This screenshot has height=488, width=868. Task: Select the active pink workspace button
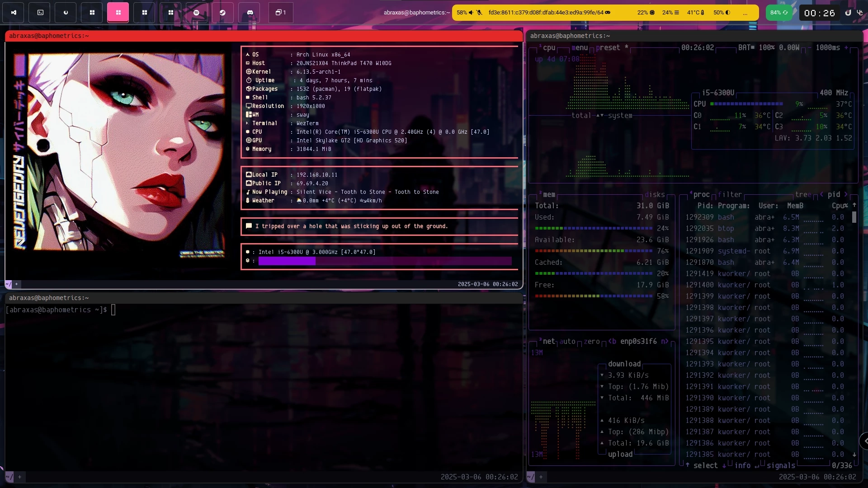118,13
